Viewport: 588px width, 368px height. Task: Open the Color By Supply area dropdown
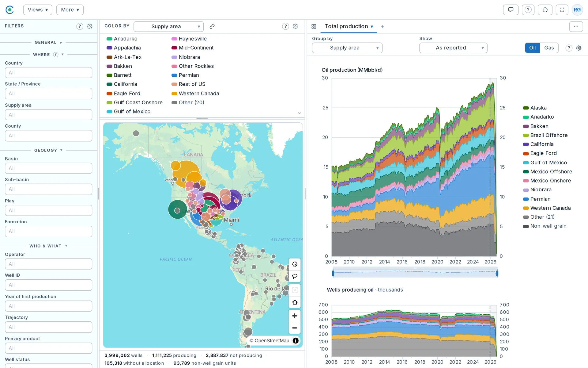168,26
